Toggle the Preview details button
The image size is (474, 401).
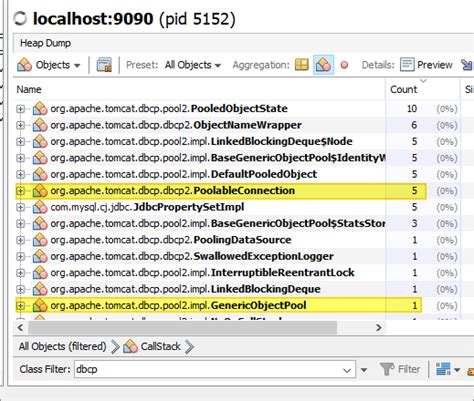click(x=426, y=65)
